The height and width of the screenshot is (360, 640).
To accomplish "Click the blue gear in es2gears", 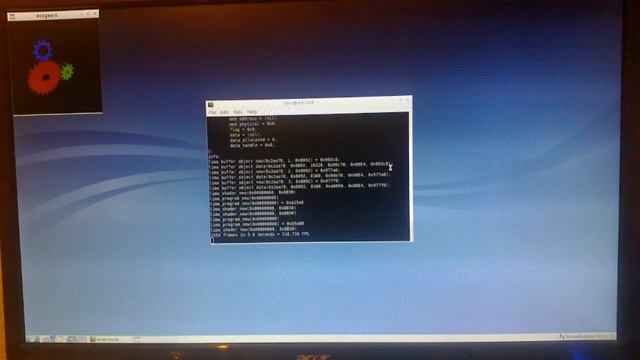I will [43, 51].
